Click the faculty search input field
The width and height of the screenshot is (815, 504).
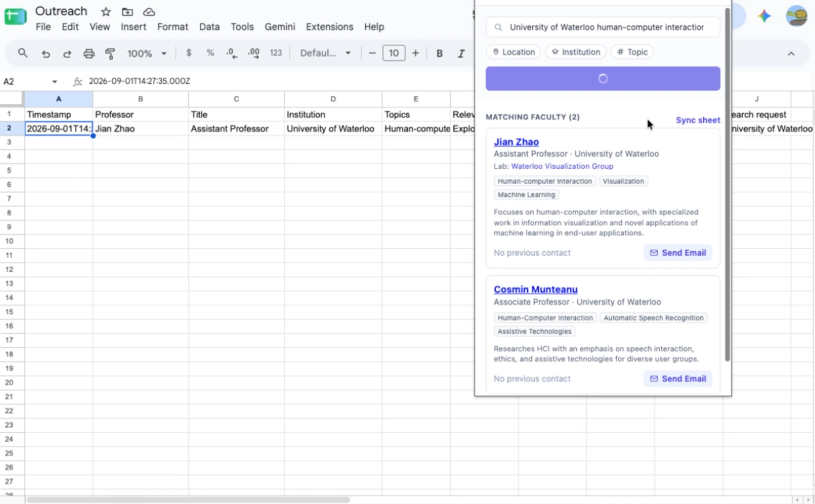603,27
